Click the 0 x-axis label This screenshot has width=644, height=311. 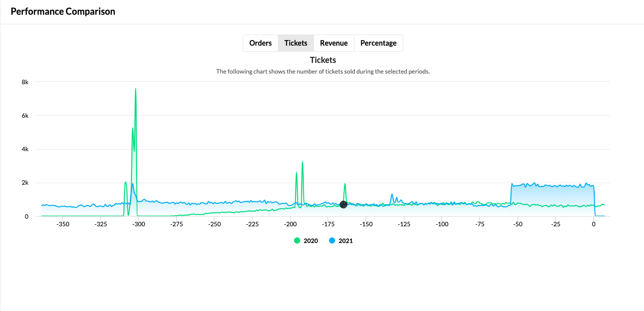pyautogui.click(x=594, y=224)
